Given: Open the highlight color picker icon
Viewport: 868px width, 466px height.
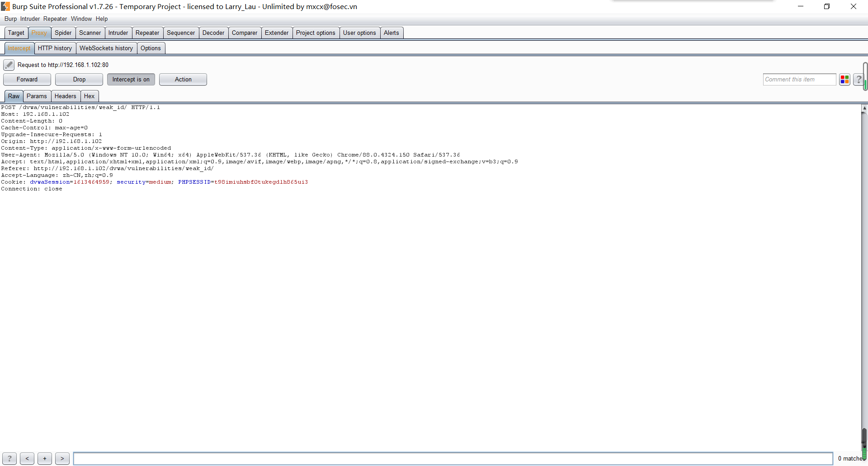Looking at the screenshot, I should click(x=844, y=80).
